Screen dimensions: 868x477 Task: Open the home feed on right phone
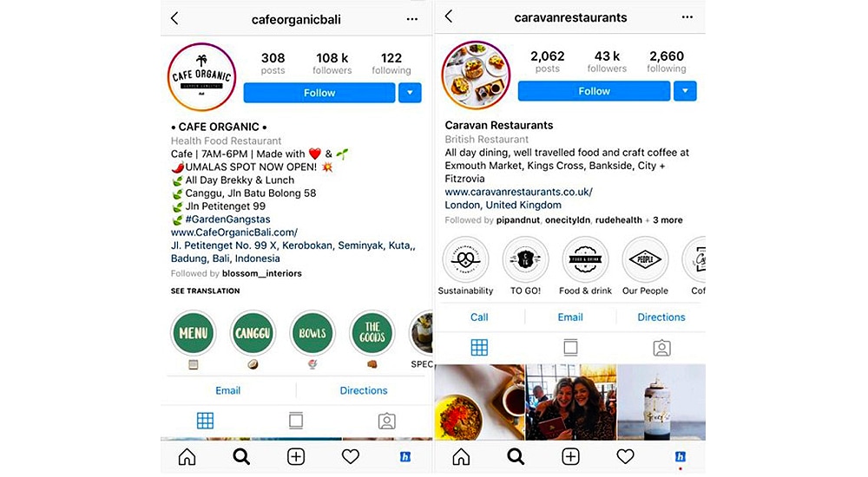tap(461, 456)
